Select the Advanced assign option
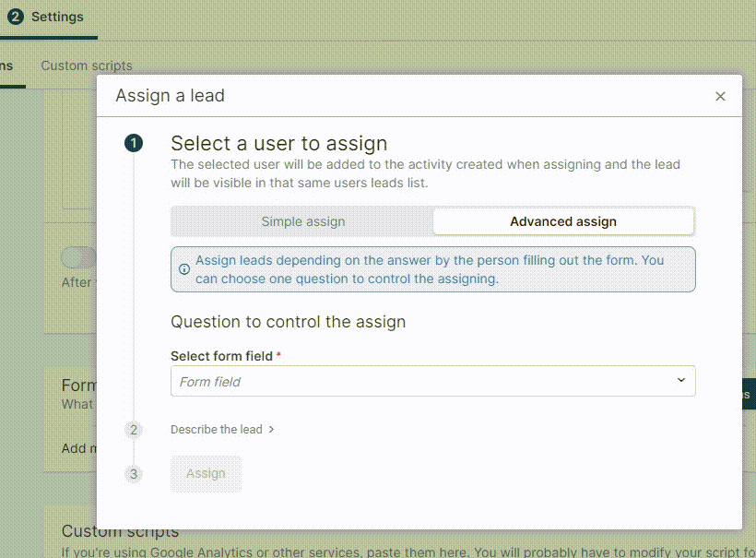Image resolution: width=756 pixels, height=558 pixels. point(563,221)
